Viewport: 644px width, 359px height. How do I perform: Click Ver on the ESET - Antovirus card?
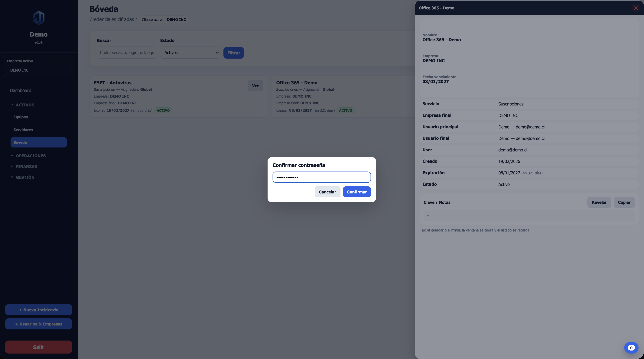click(255, 86)
